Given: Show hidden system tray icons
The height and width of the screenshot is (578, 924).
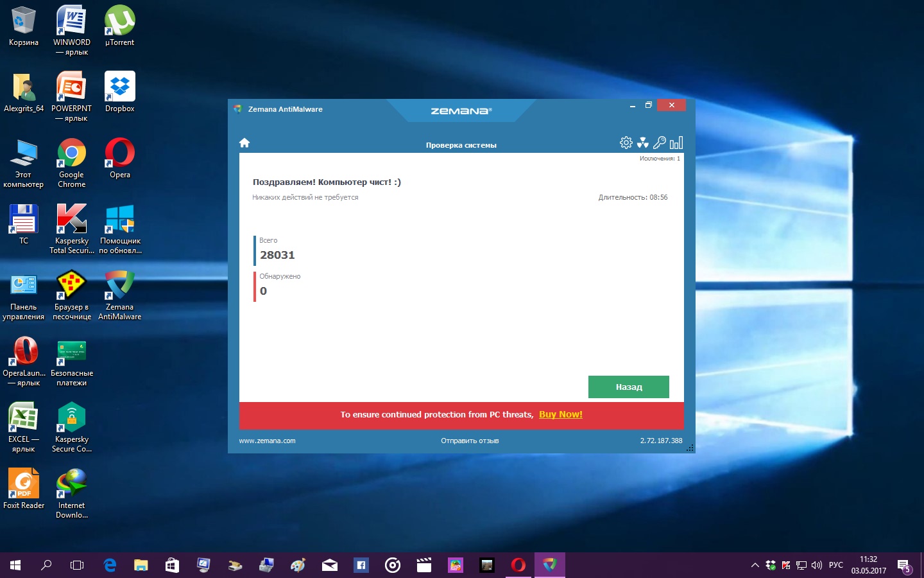Looking at the screenshot, I should (x=755, y=565).
